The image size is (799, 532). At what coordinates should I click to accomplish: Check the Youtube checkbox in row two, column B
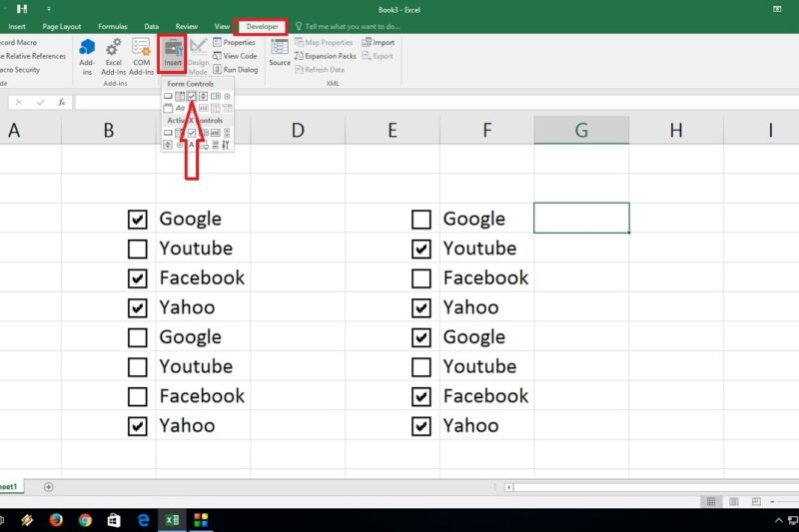[x=138, y=249]
